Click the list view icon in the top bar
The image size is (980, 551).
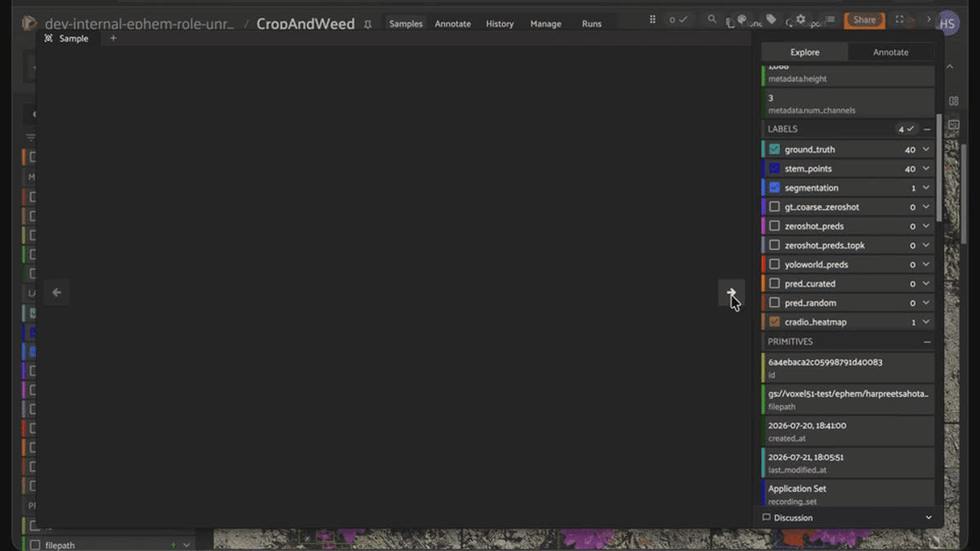[x=830, y=20]
